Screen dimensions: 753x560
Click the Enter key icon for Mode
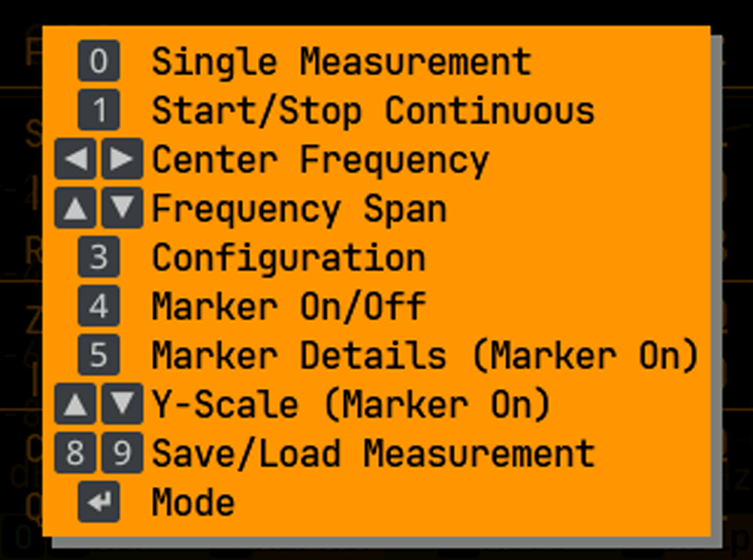click(99, 502)
